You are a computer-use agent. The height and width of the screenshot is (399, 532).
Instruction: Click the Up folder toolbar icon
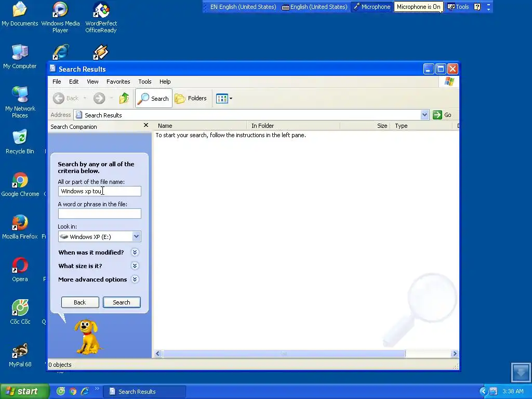coord(124,98)
